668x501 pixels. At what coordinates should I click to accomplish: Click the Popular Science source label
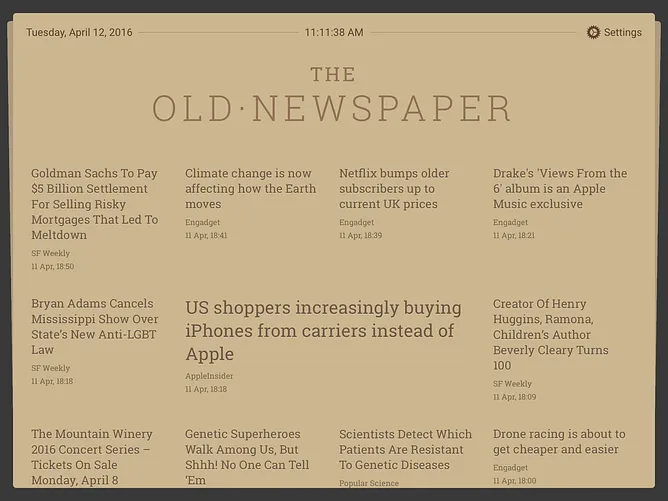(369, 483)
